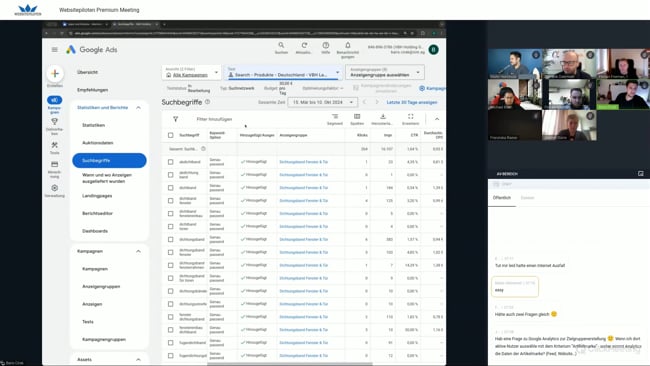The width and height of the screenshot is (650, 366).
Task: Click the Websitepiloten logo
Action: (x=28, y=10)
